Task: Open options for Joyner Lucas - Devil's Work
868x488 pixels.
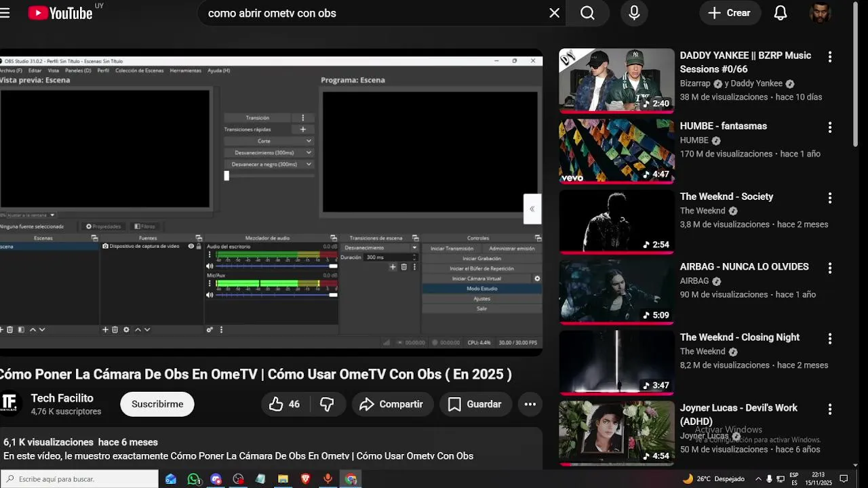Action: (829, 409)
